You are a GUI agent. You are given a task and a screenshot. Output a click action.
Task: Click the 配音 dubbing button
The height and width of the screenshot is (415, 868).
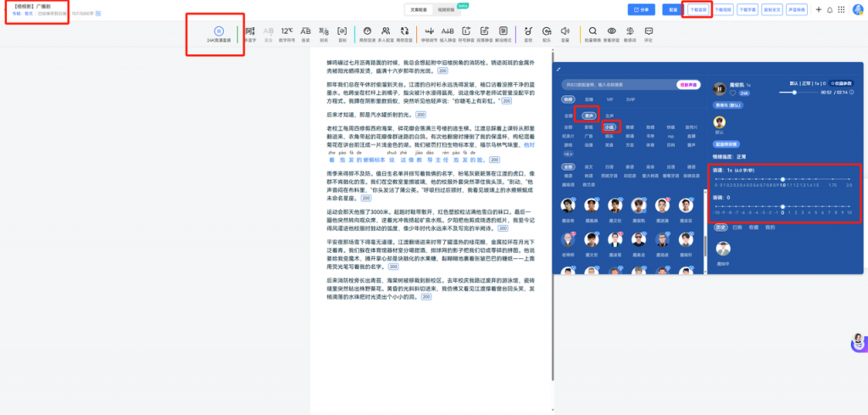point(673,9)
